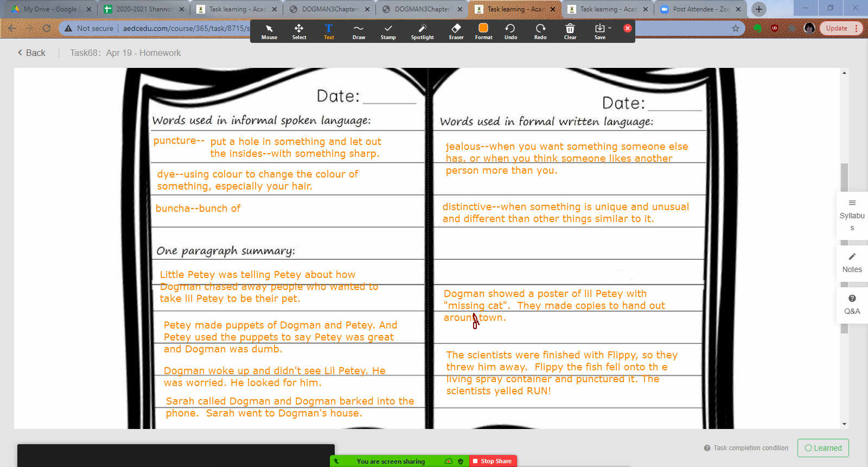Click Stop Share button

pyautogui.click(x=493, y=461)
